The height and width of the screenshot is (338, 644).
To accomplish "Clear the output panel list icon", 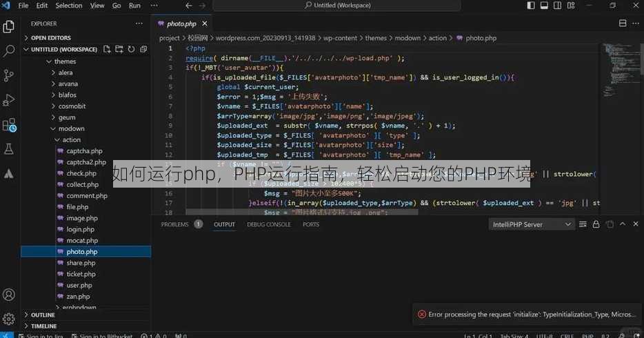I will tap(583, 224).
